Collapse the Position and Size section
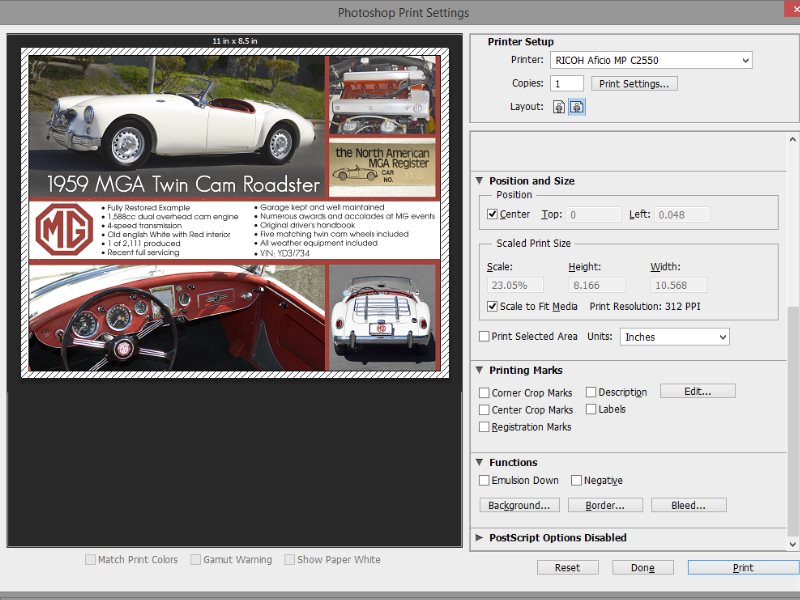Screen dimensions: 800x600 pyautogui.click(x=480, y=181)
